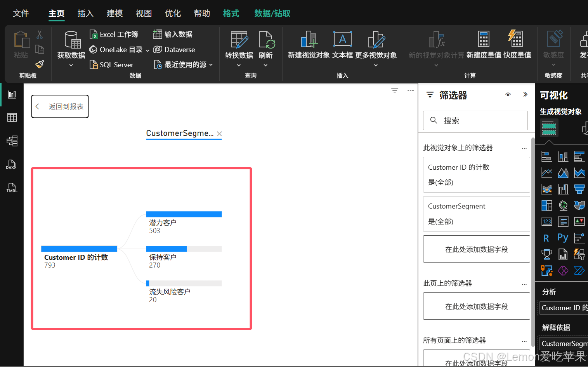
Task: Select the key influencers visual
Action: click(x=579, y=238)
